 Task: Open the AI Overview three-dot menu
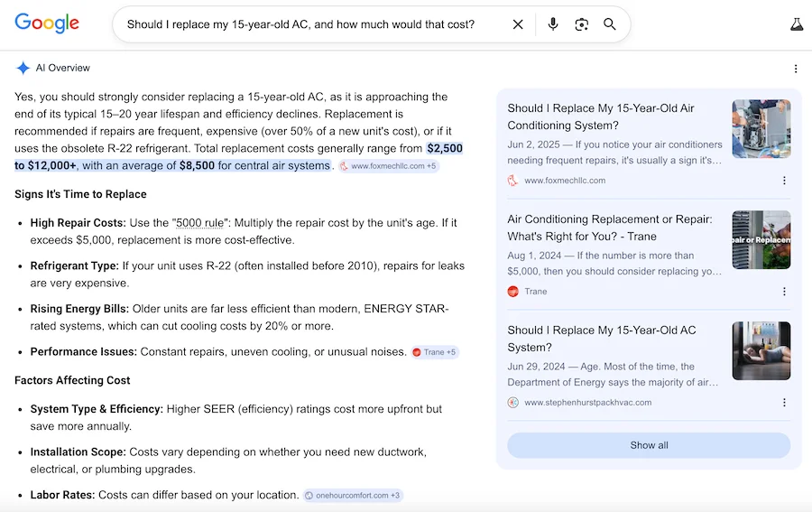[x=796, y=69]
